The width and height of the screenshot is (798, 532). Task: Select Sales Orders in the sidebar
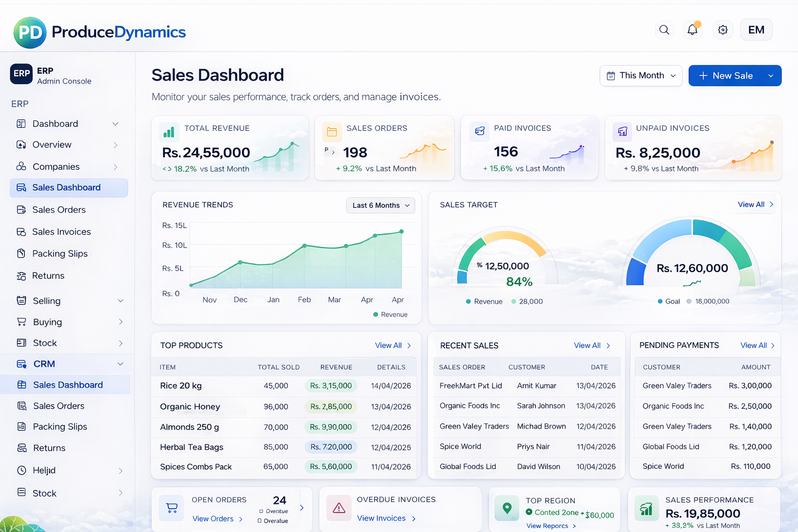pyautogui.click(x=59, y=209)
